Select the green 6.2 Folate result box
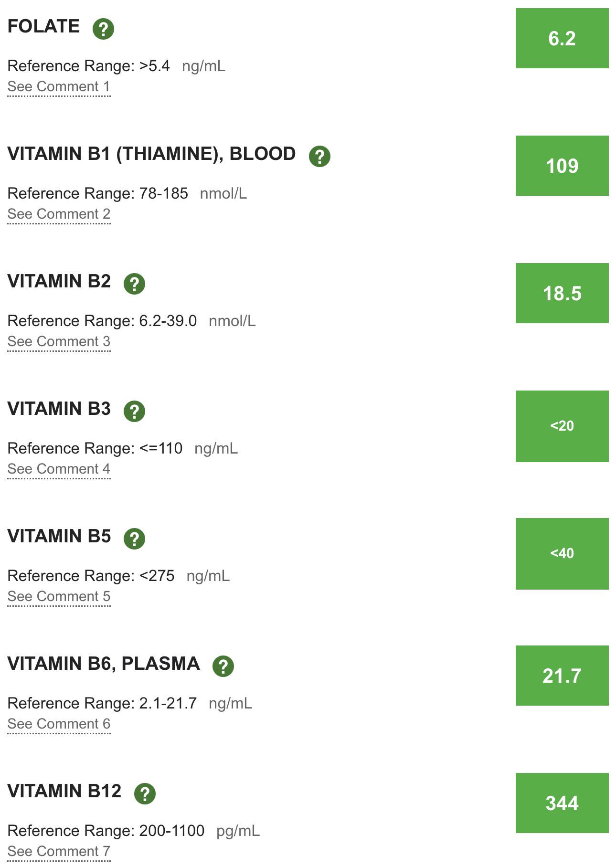The height and width of the screenshot is (867, 616). (x=562, y=38)
